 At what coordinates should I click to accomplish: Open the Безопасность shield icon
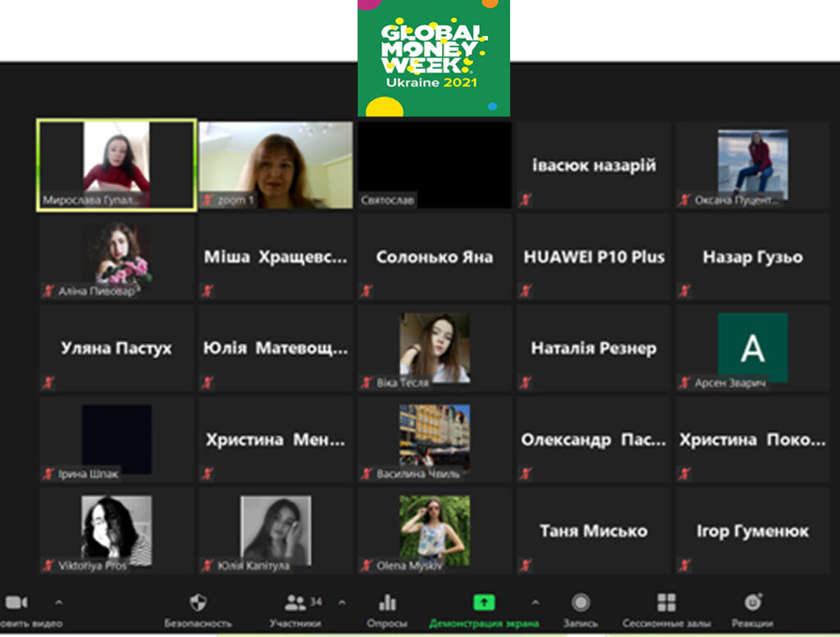click(x=198, y=603)
